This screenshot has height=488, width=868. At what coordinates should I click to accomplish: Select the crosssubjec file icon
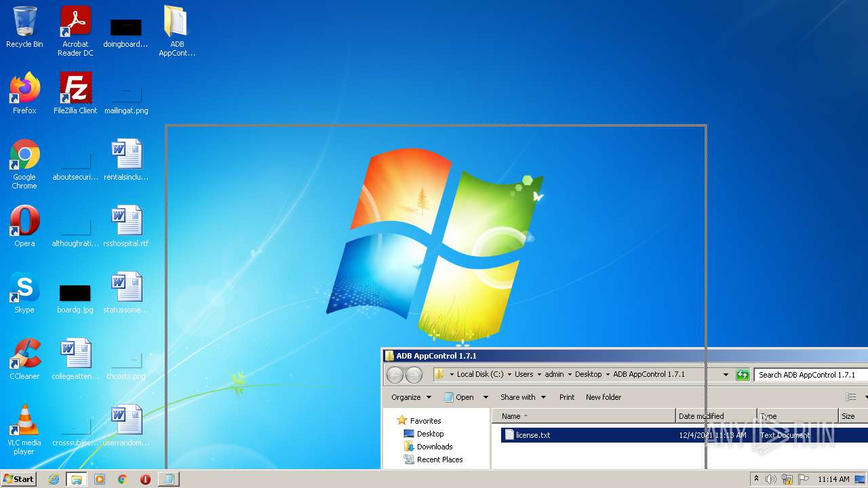pos(75,432)
